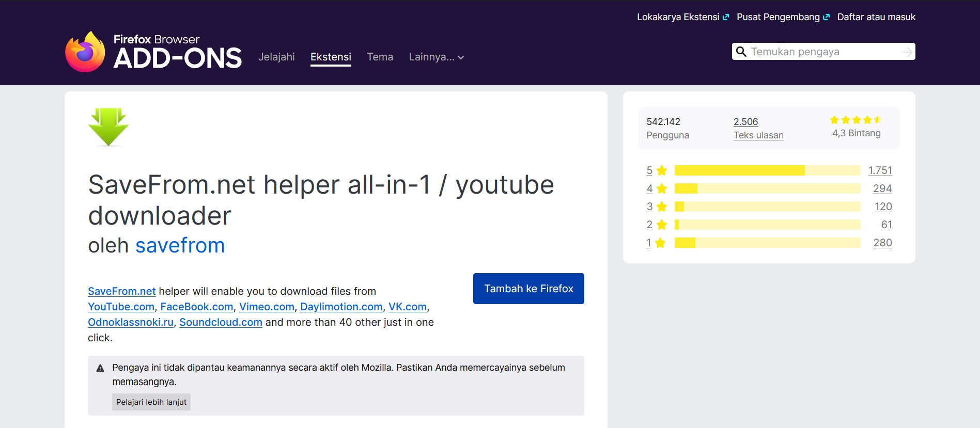Open the SaveFrom.net description link
This screenshot has width=980, height=428.
[x=121, y=291]
